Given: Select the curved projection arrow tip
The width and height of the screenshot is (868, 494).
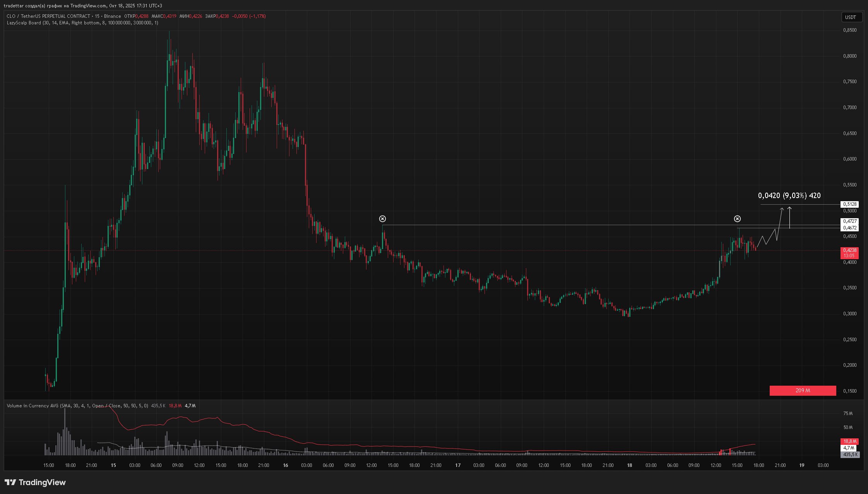Looking at the screenshot, I should pos(782,209).
